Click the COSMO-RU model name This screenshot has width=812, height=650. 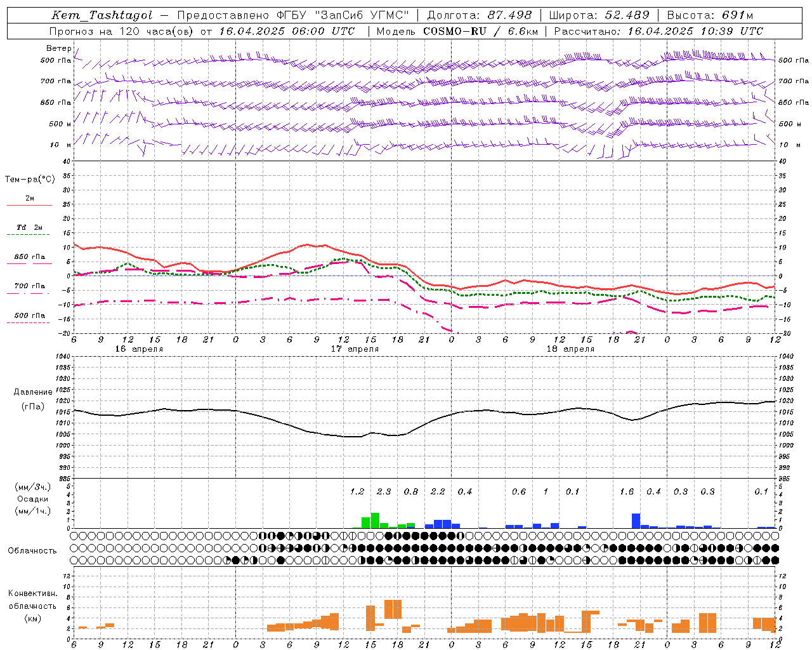tap(455, 31)
